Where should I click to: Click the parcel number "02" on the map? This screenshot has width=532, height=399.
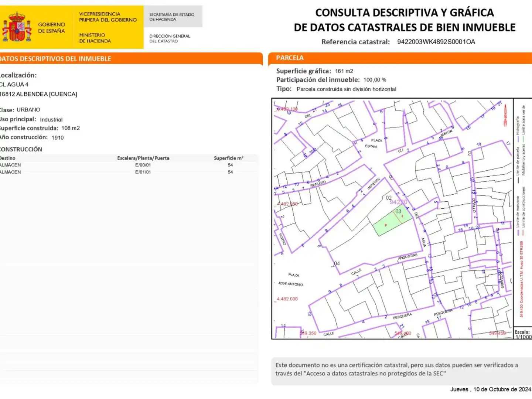(x=389, y=198)
